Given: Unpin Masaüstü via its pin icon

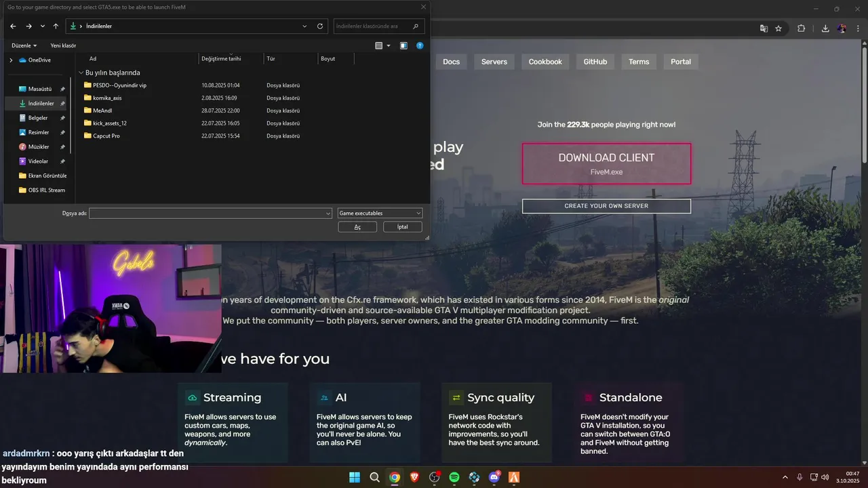Looking at the screenshot, I should 62,89.
